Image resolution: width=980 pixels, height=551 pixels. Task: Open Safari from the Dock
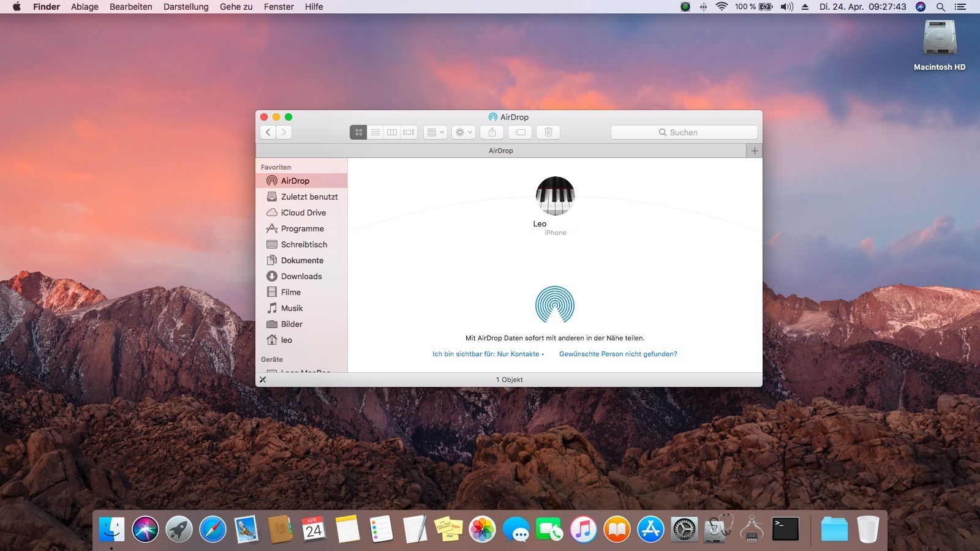click(x=213, y=529)
